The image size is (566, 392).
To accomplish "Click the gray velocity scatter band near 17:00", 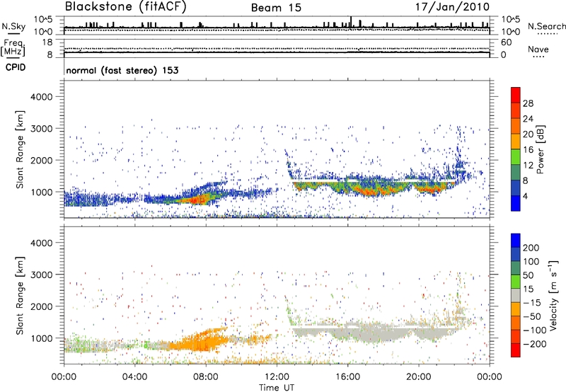I will click(x=376, y=332).
